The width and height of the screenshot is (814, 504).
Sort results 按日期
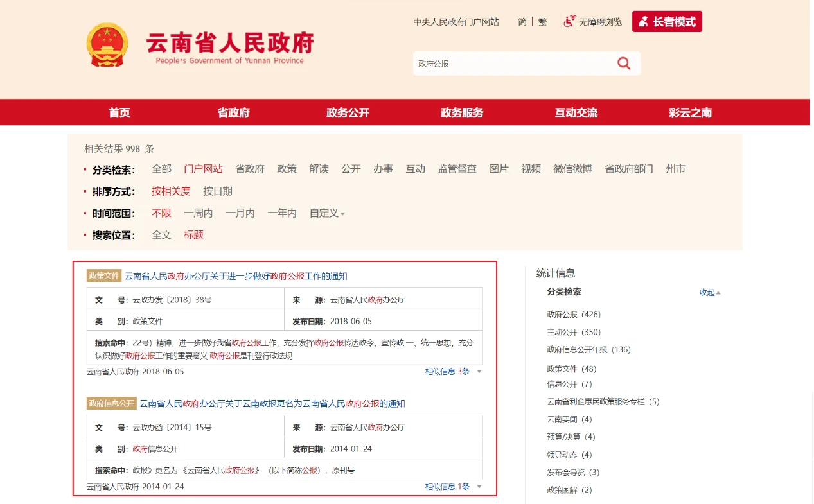(x=218, y=191)
